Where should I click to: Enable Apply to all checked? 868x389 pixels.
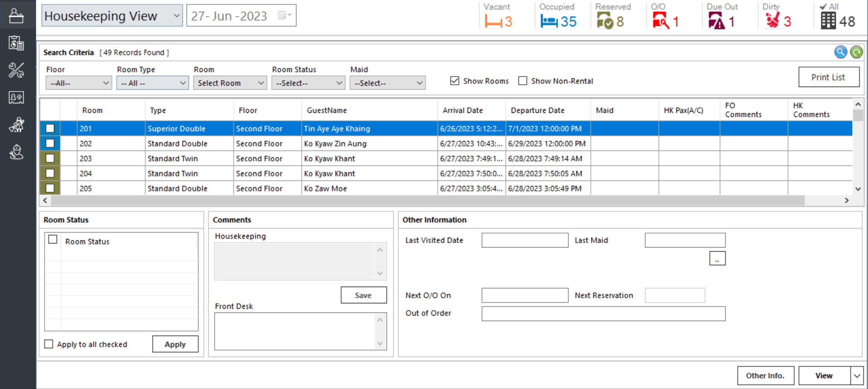pos(49,344)
